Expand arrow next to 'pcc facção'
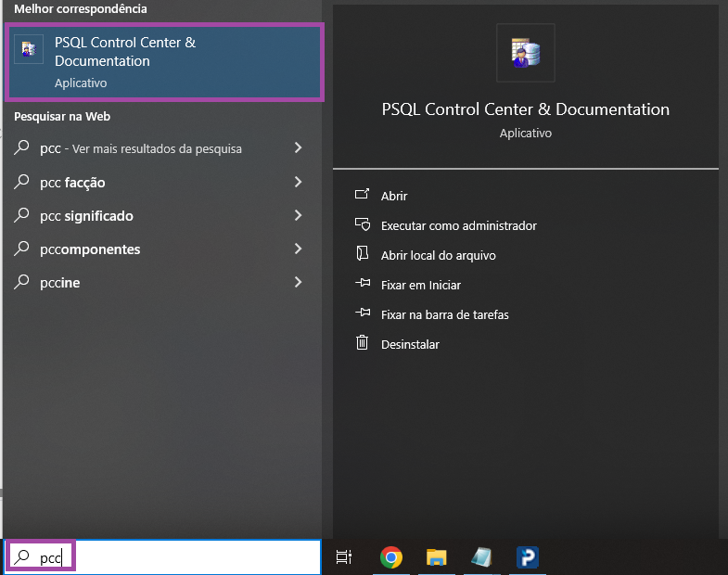 (x=298, y=182)
